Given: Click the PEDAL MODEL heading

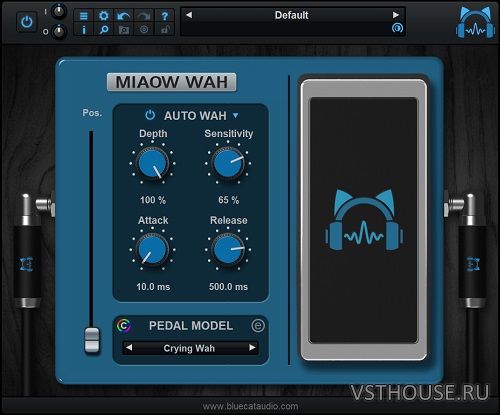Looking at the screenshot, I should [191, 326].
